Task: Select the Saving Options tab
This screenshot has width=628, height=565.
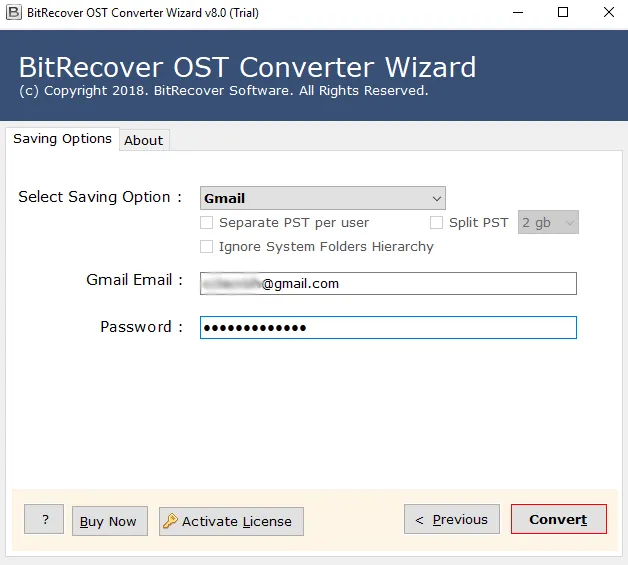Action: pos(62,139)
